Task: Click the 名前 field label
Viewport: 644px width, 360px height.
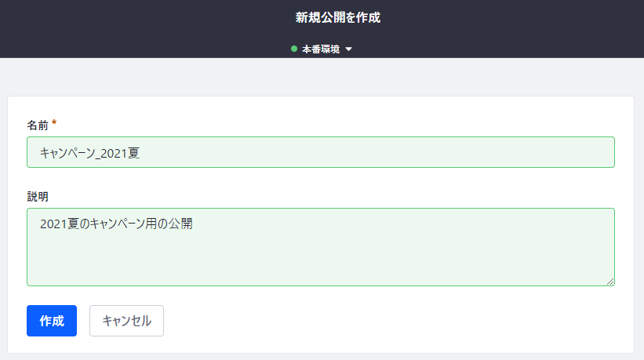Action: tap(38, 125)
